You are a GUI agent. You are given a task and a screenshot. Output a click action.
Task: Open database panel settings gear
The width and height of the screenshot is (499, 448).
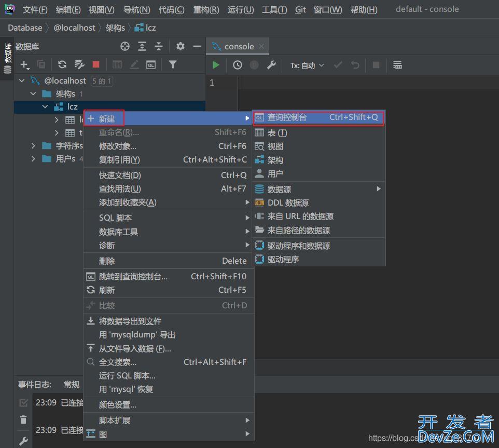click(181, 47)
